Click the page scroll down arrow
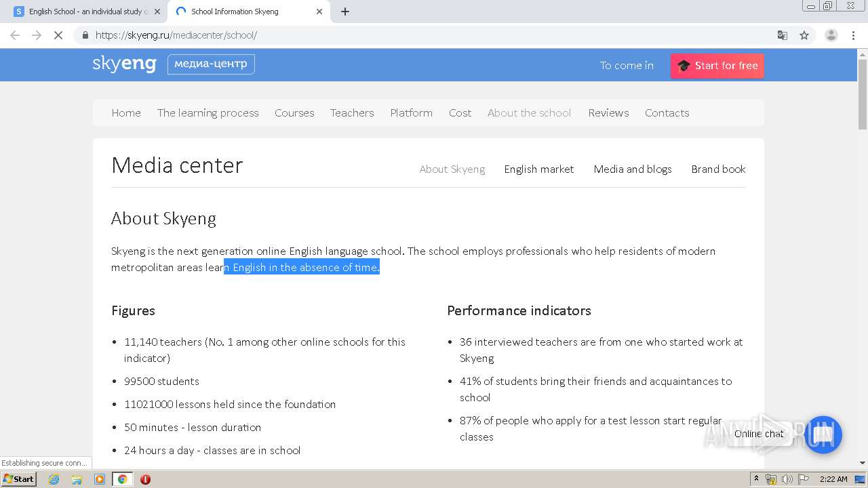Image resolution: width=868 pixels, height=488 pixels. point(863,463)
